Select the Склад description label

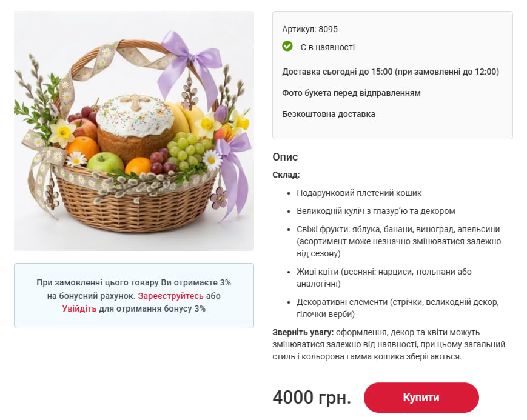point(286,175)
